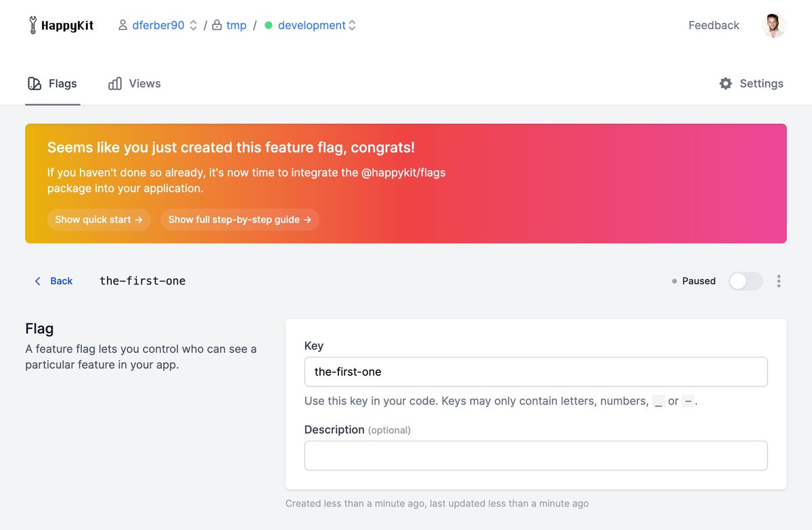Click the lock icon beside tmp

(x=217, y=26)
